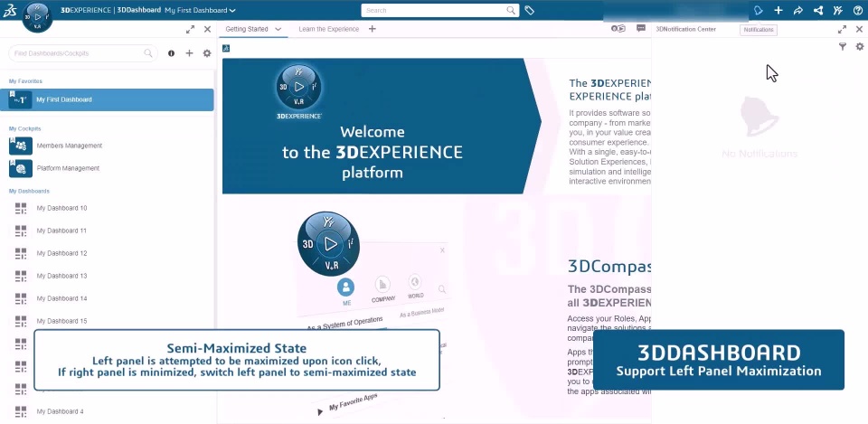The image size is (868, 424).
Task: Click the tab play/view mode icon
Action: 618,29
